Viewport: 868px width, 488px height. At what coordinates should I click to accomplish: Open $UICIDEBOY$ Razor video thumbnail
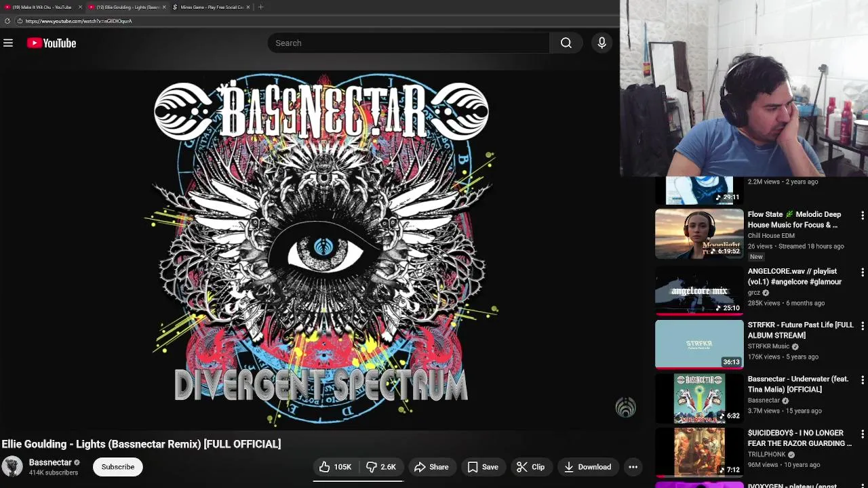point(699,452)
